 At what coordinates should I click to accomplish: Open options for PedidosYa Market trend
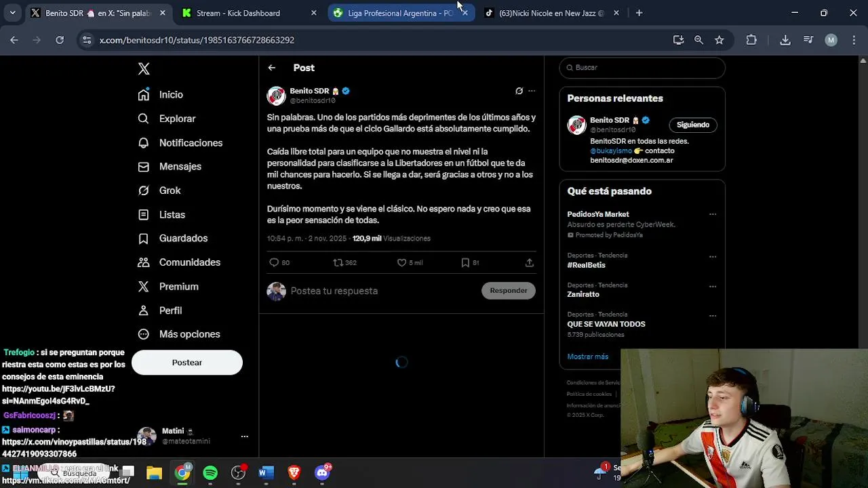pos(712,214)
